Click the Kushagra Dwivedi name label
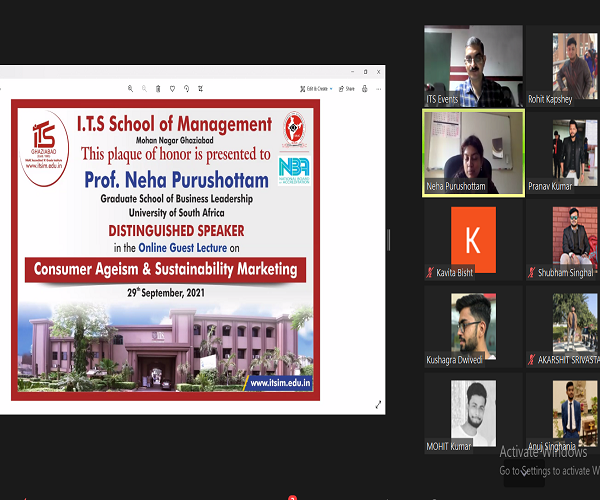This screenshot has width=600, height=500. (454, 360)
